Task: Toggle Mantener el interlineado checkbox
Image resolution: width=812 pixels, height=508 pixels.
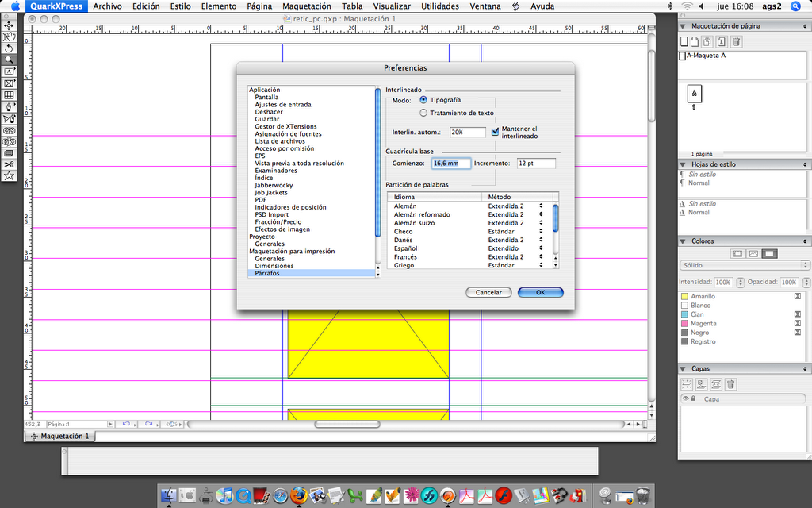Action: pyautogui.click(x=495, y=132)
